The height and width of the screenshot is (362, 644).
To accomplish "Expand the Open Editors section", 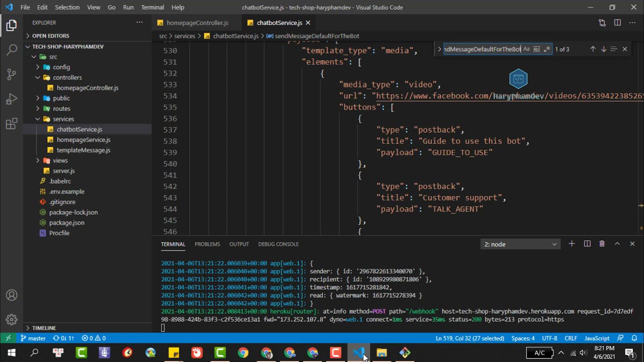I will [50, 36].
